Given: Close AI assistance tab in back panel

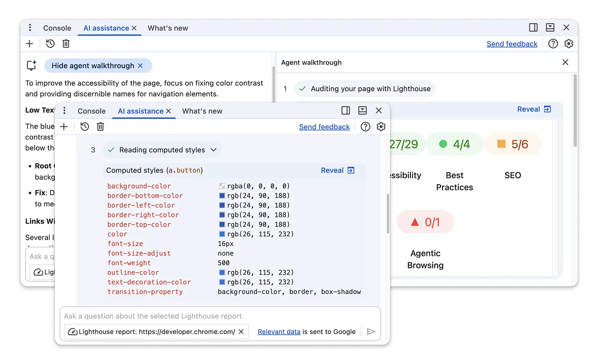Looking at the screenshot, I should pyautogui.click(x=134, y=28).
